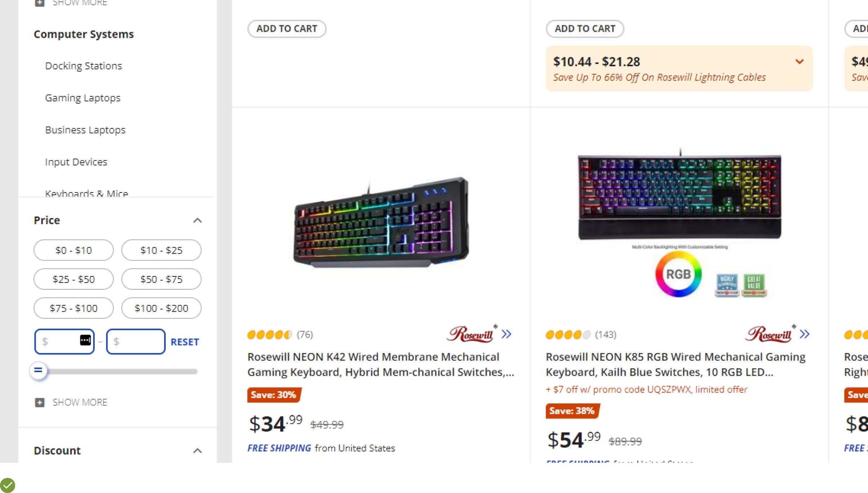Click RESET to clear the price range
Screen dimensions: 868x493
click(x=185, y=342)
